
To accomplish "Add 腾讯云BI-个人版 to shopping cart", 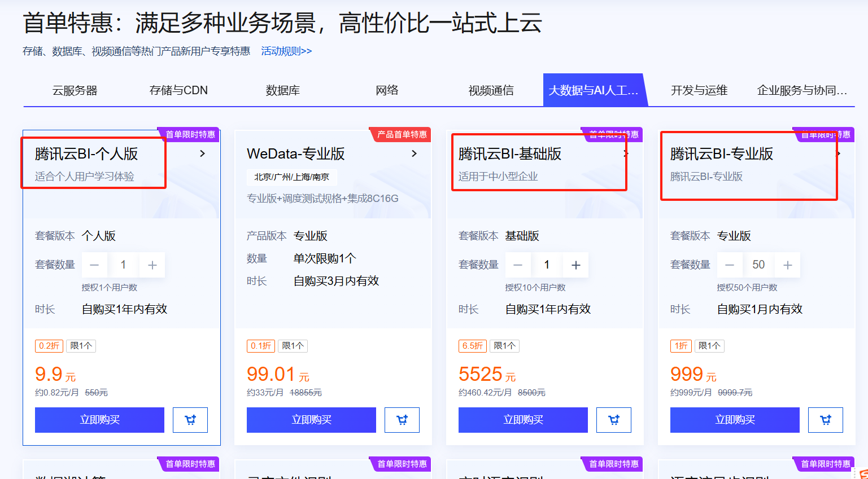I will [190, 420].
